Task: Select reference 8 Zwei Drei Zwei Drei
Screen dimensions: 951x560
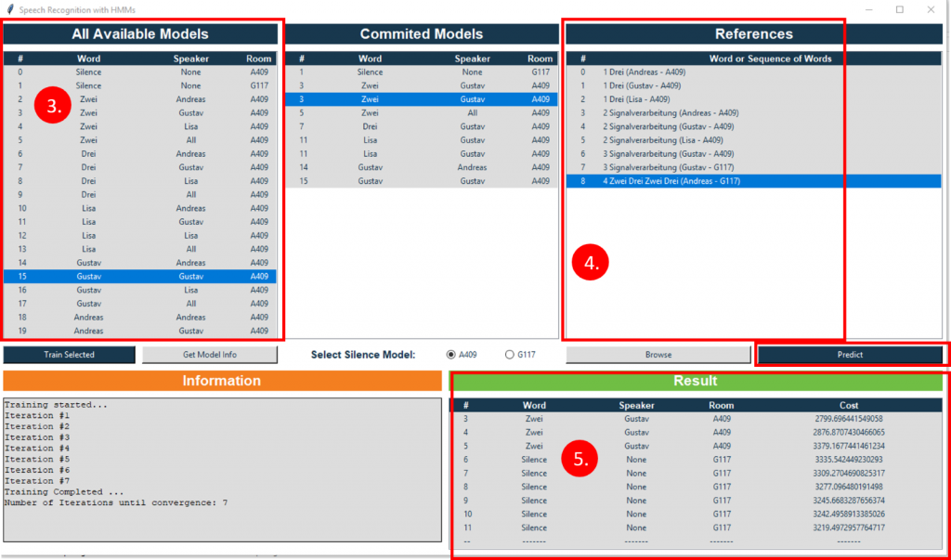Action: (x=754, y=181)
